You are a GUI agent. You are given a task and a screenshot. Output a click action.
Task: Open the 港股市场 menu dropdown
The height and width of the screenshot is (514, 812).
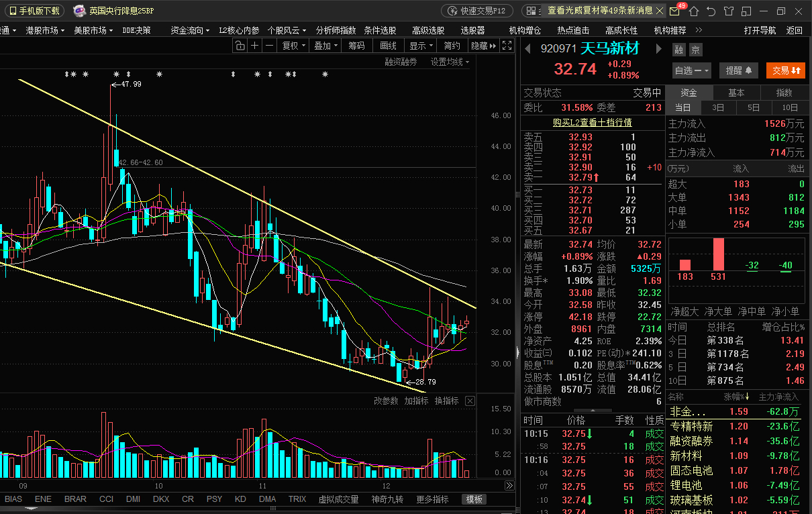tap(46, 30)
